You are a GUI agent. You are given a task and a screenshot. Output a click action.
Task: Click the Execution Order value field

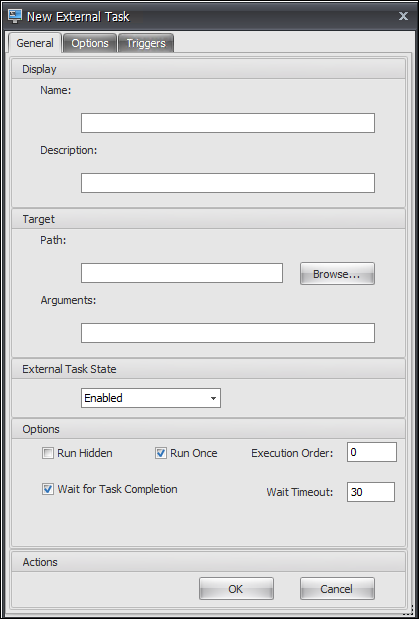(372, 452)
